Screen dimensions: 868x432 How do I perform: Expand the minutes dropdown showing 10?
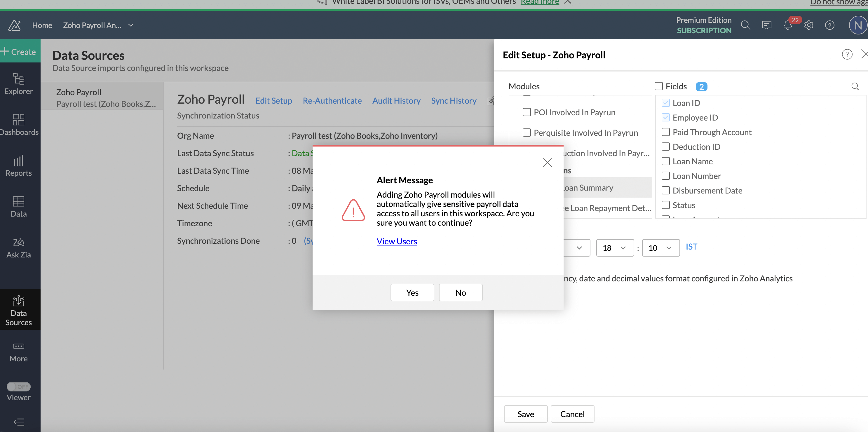tap(661, 247)
